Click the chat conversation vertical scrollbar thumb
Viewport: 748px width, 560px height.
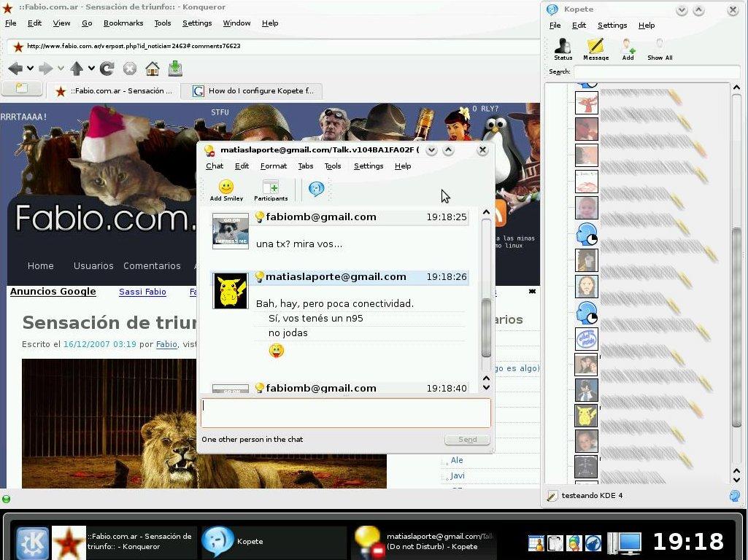(487, 327)
